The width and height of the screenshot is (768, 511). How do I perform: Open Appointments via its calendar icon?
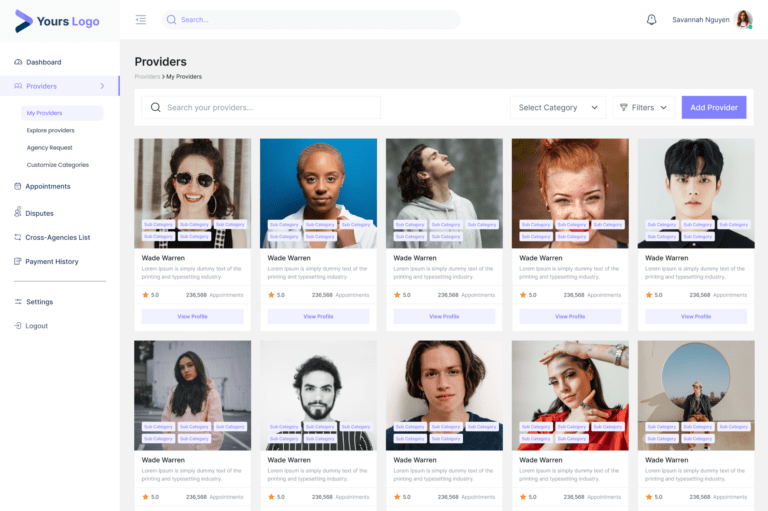pos(18,186)
